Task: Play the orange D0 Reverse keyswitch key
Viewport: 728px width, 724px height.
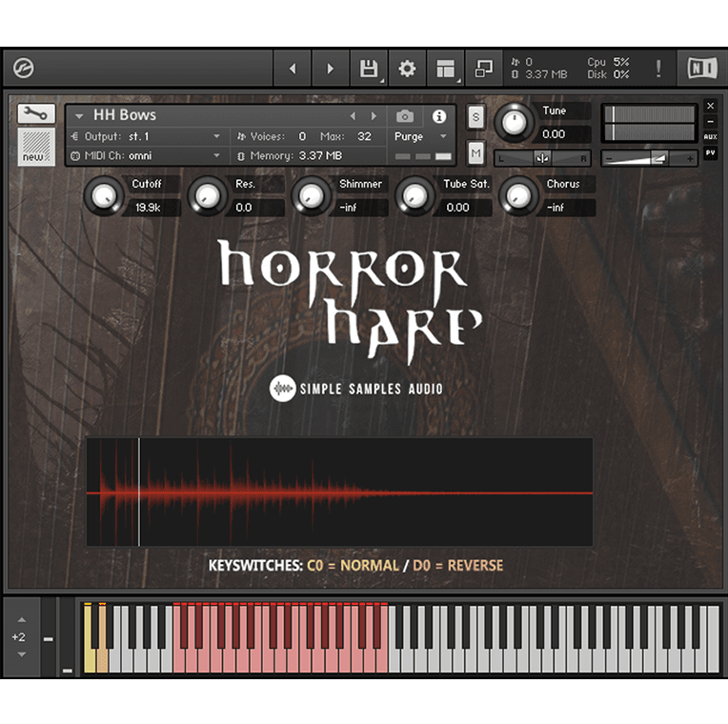Action: (103, 661)
